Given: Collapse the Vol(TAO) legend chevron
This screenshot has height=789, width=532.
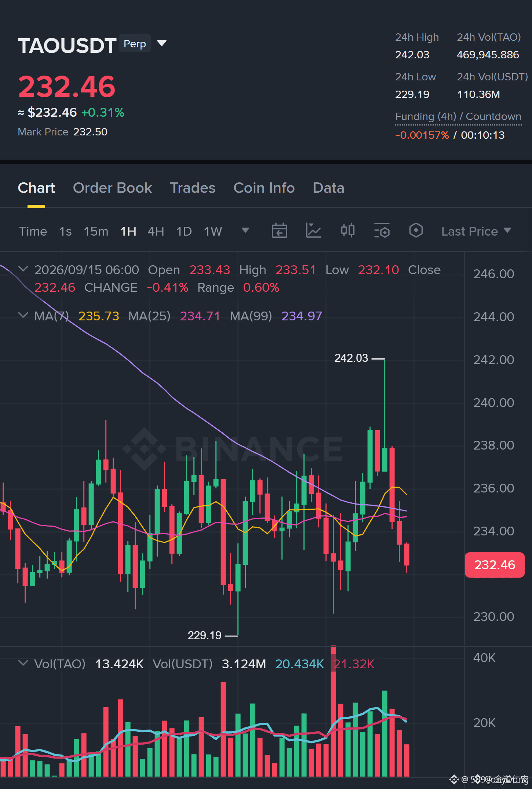Looking at the screenshot, I should click(23, 663).
